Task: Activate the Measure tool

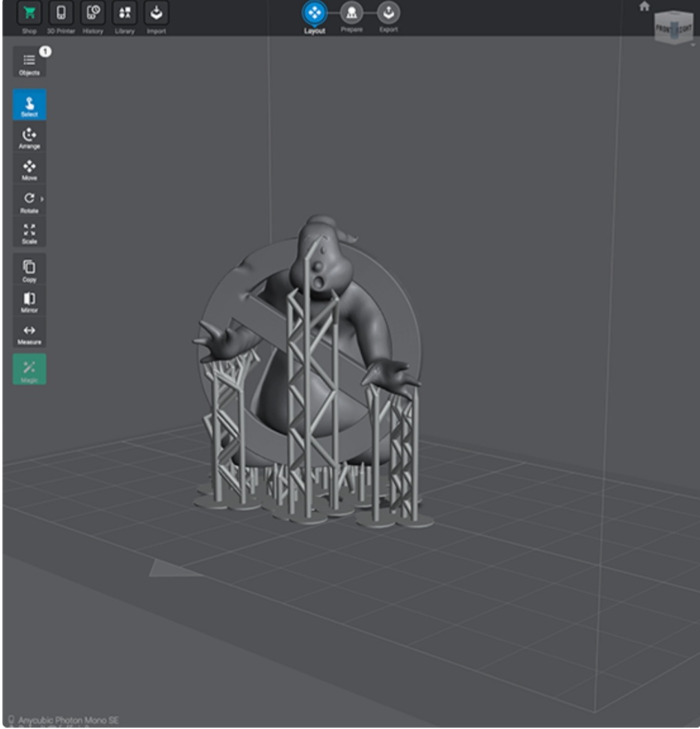Action: [30, 332]
